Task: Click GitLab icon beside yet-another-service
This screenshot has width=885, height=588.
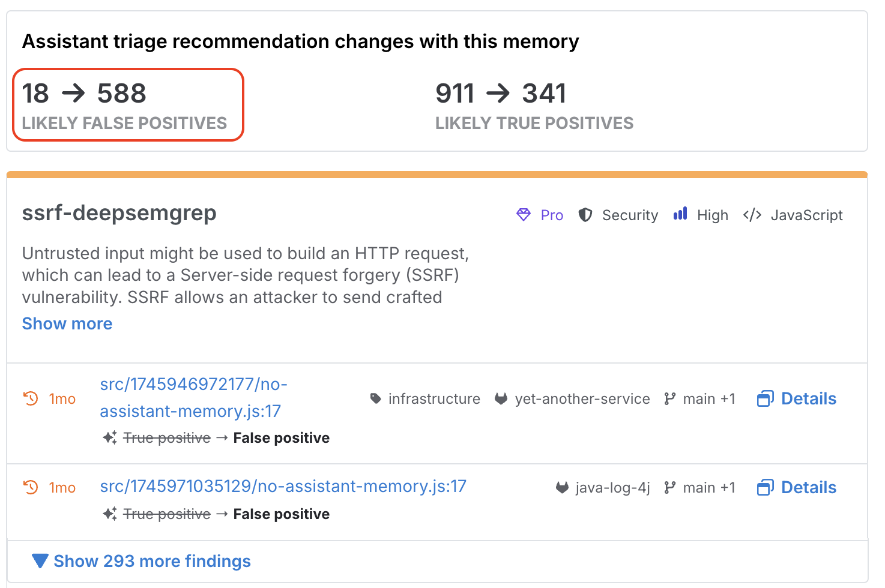Action: click(501, 398)
